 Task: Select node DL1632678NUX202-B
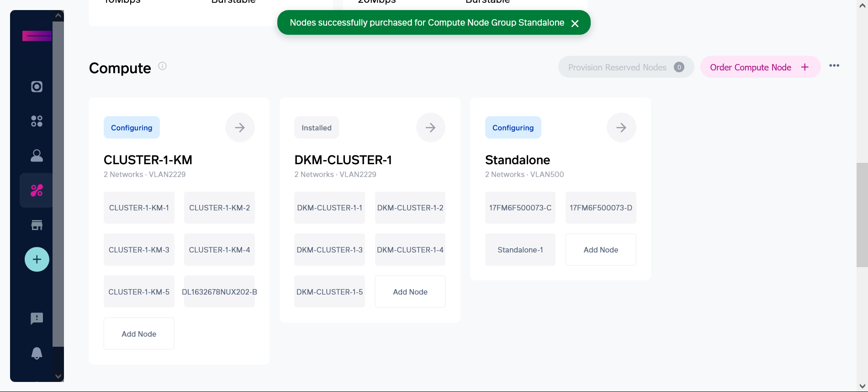219,292
